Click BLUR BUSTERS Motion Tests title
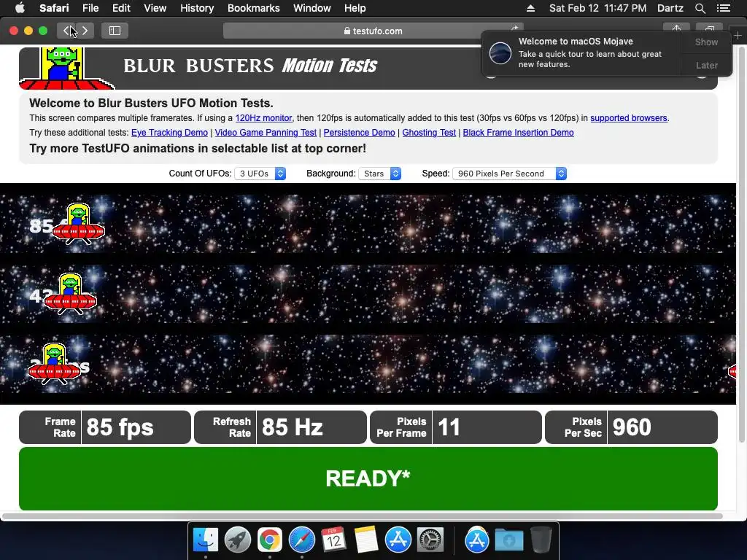The image size is (747, 560). pyautogui.click(x=250, y=66)
